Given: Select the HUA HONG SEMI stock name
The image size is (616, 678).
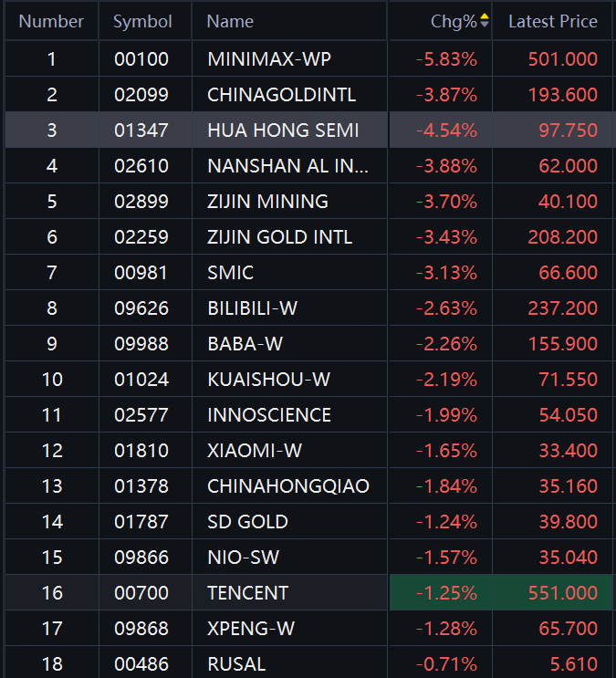Looking at the screenshot, I should click(283, 130).
